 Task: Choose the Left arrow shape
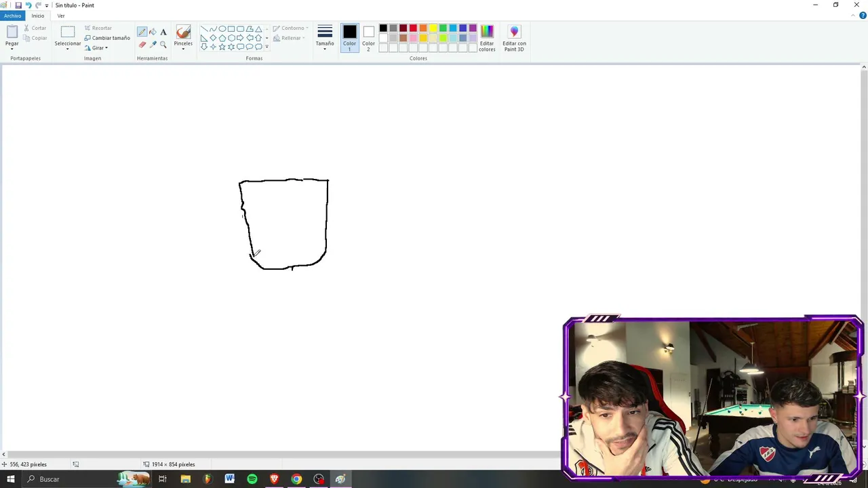point(250,38)
